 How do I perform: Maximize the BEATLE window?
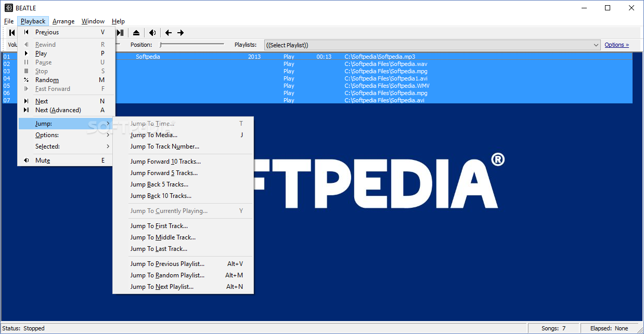(608, 8)
